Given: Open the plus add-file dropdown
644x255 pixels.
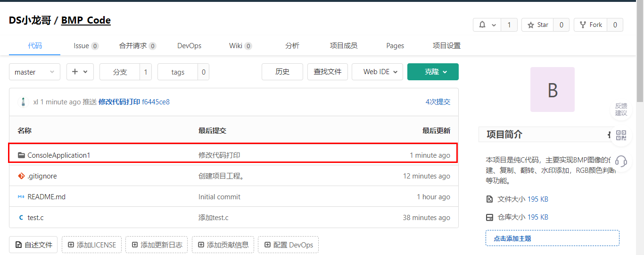Looking at the screenshot, I should [80, 72].
